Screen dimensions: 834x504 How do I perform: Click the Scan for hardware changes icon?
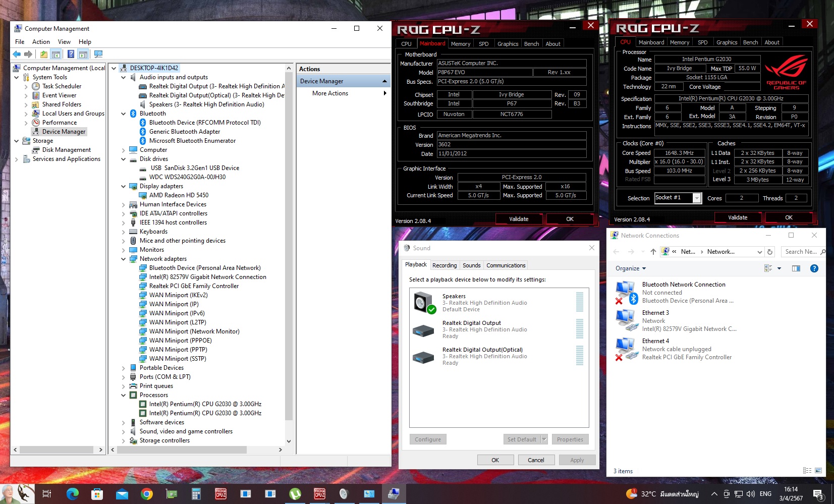pos(98,54)
